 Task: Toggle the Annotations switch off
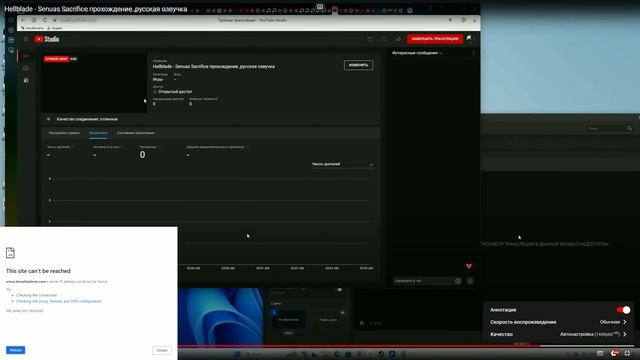click(623, 310)
